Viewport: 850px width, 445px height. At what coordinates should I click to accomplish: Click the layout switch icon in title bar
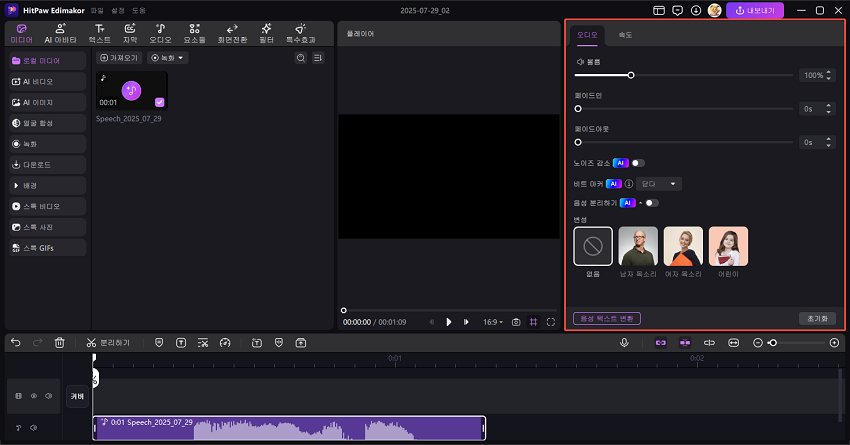coord(659,10)
